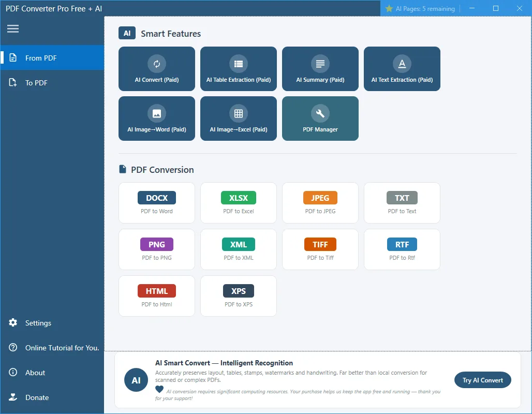The image size is (532, 414).
Task: Open AI Table Extraction (Paid) tile
Action: 239,68
